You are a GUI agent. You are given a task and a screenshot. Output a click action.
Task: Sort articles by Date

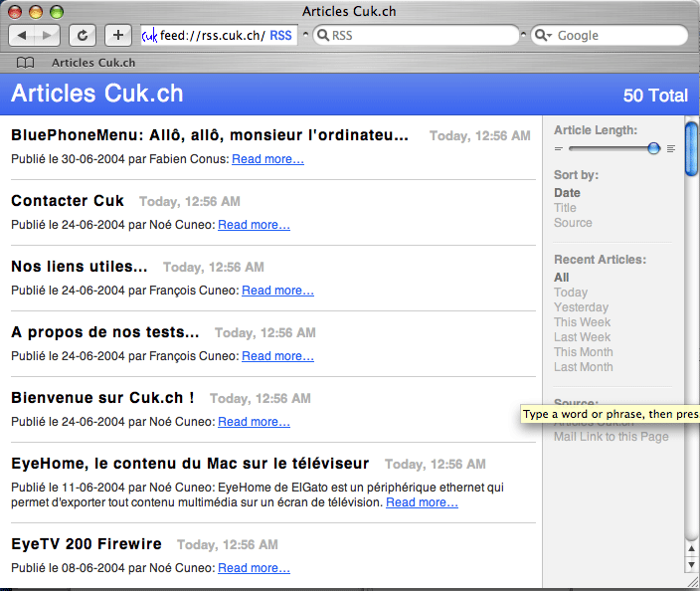coord(567,193)
